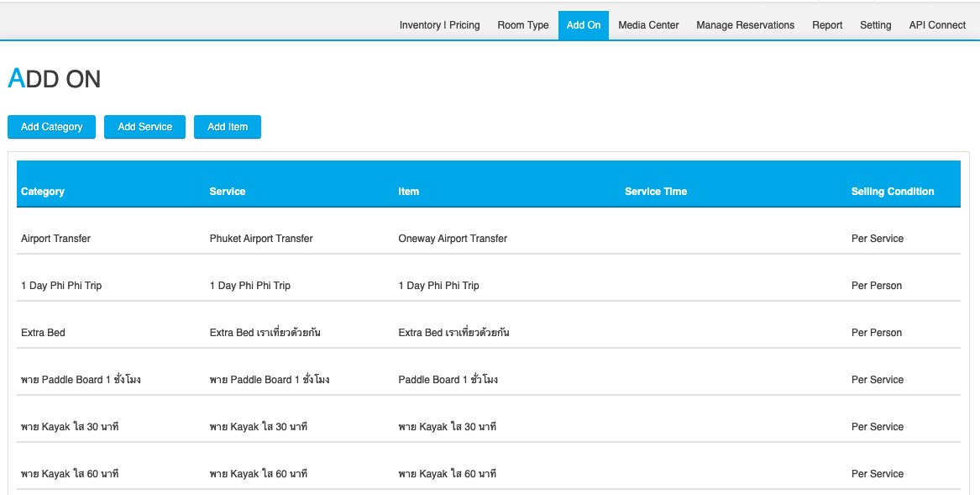The width and height of the screenshot is (980, 495).
Task: Click the Service Time column header
Action: point(655,192)
